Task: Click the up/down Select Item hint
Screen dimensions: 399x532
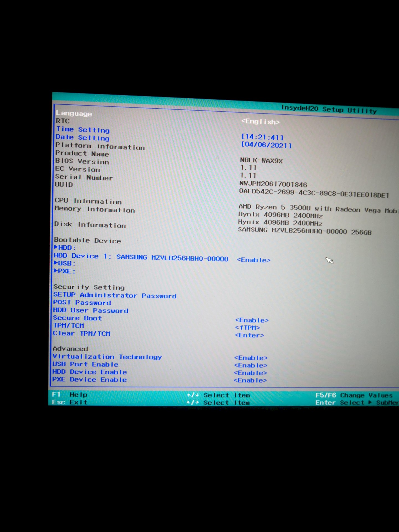Action: point(218,395)
